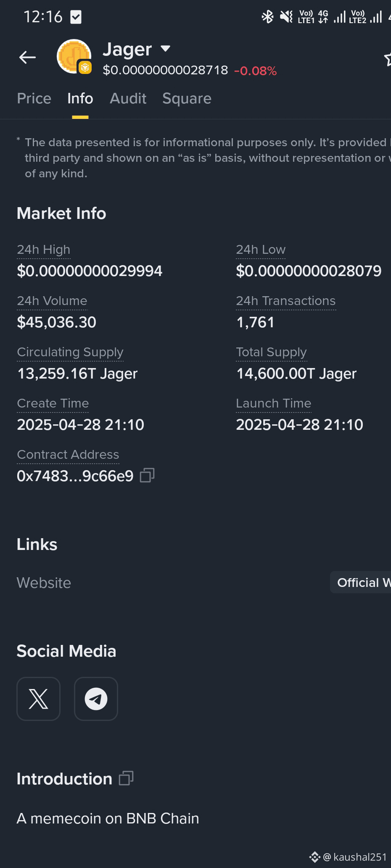Expand the Jager token dropdown arrow
Image resolution: width=391 pixels, height=868 pixels.
click(x=166, y=48)
